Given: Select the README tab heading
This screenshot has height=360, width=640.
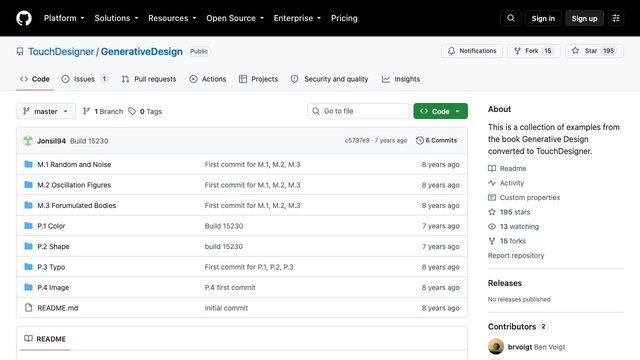Looking at the screenshot, I should point(45,339).
